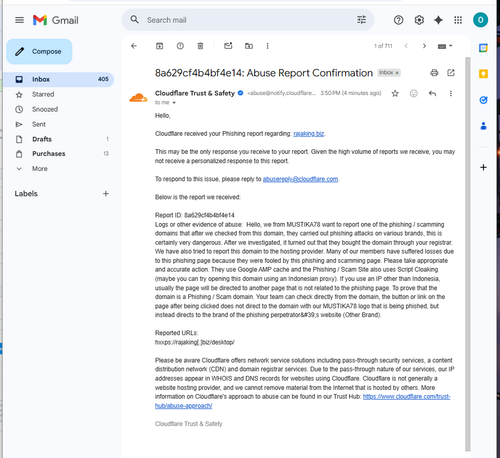Open the Settings gear icon

419,20
